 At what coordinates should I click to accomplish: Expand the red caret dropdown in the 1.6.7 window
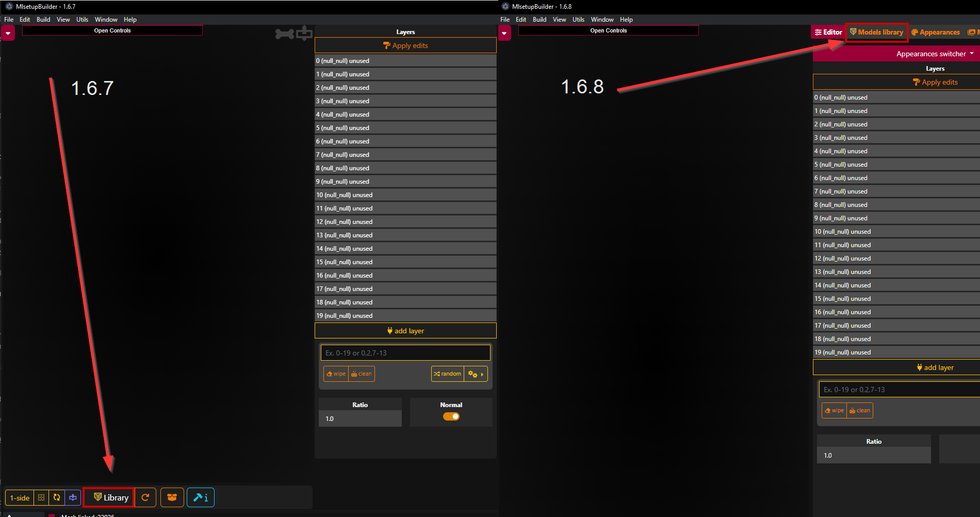pos(8,33)
